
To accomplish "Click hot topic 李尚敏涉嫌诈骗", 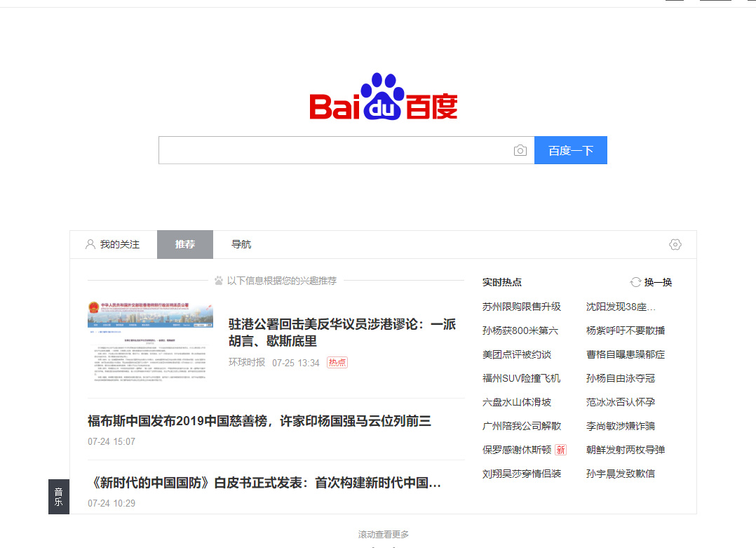I will click(621, 426).
